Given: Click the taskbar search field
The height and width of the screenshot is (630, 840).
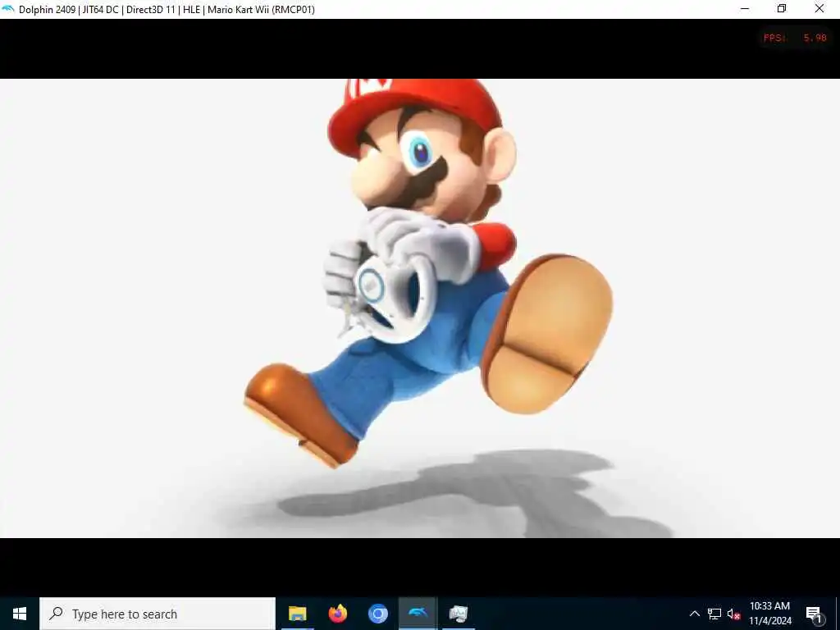Looking at the screenshot, I should tap(157, 614).
